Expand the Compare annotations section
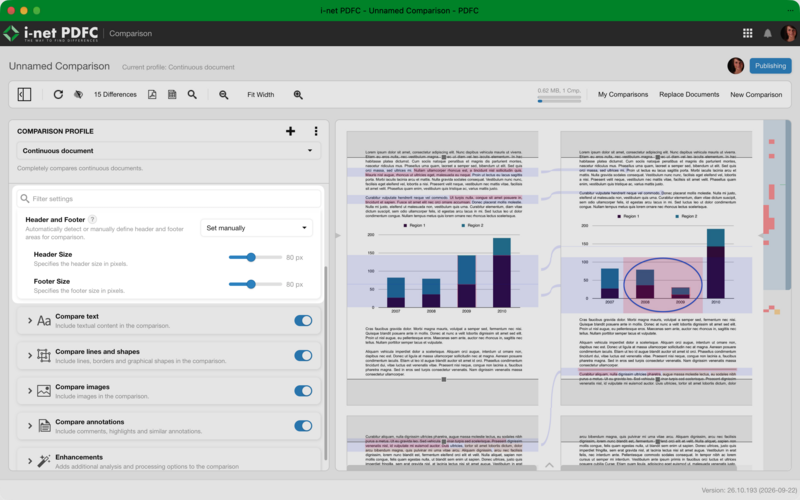 [x=30, y=426]
